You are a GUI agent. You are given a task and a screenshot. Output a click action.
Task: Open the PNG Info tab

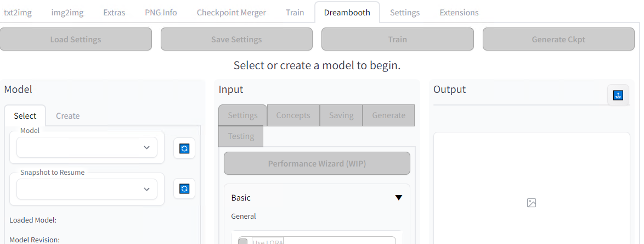161,12
